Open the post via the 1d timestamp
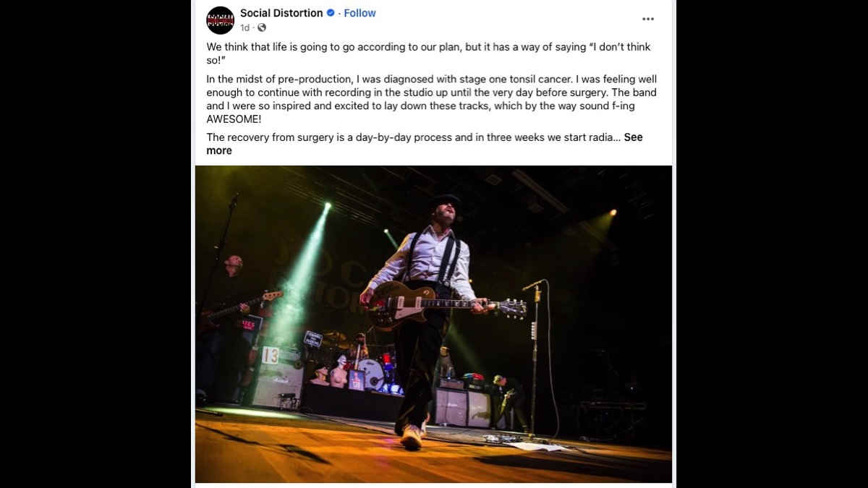Image resolution: width=868 pixels, height=488 pixels. point(245,27)
